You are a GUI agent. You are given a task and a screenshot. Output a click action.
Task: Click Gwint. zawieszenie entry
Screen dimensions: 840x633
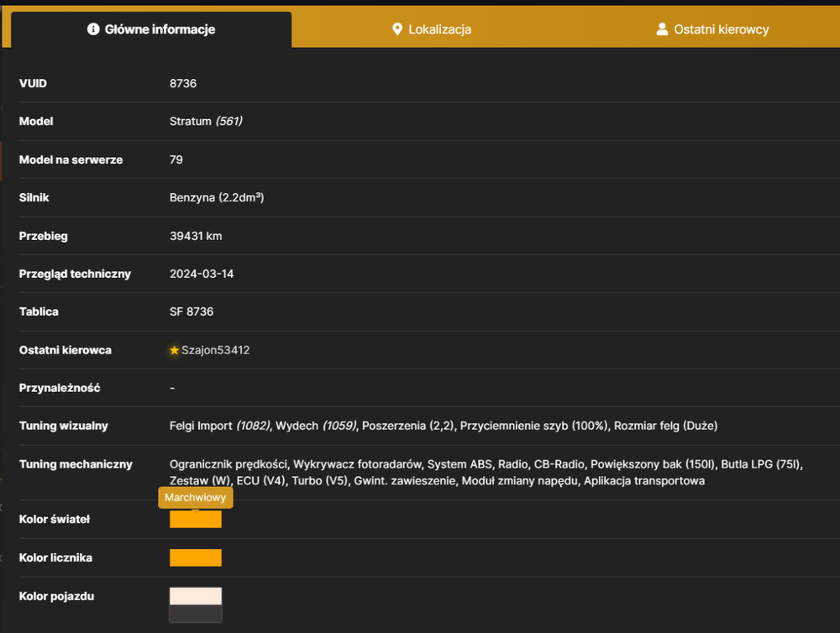[405, 481]
